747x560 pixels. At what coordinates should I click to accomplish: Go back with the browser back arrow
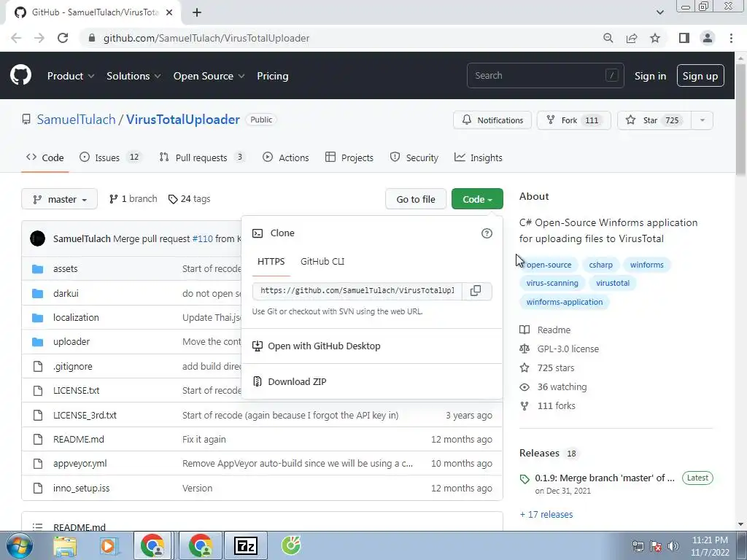pos(16,38)
